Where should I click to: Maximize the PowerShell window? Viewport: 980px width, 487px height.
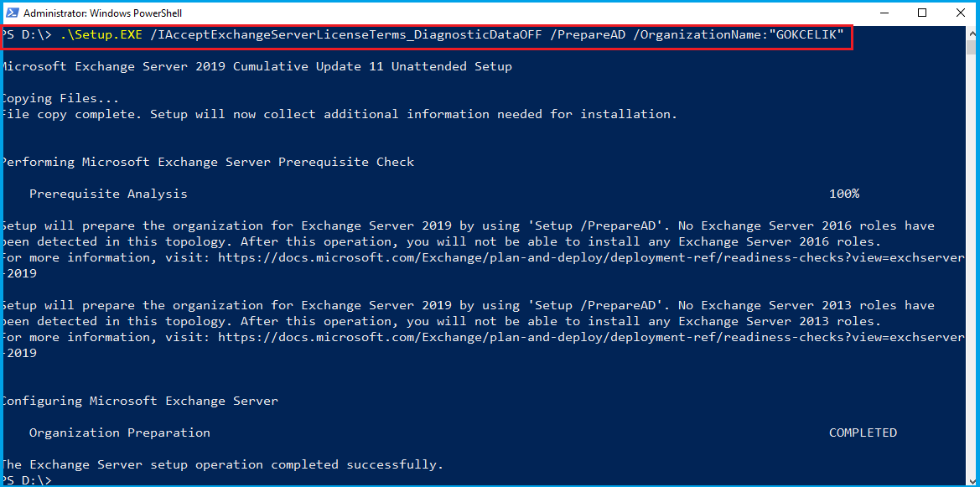(921, 13)
